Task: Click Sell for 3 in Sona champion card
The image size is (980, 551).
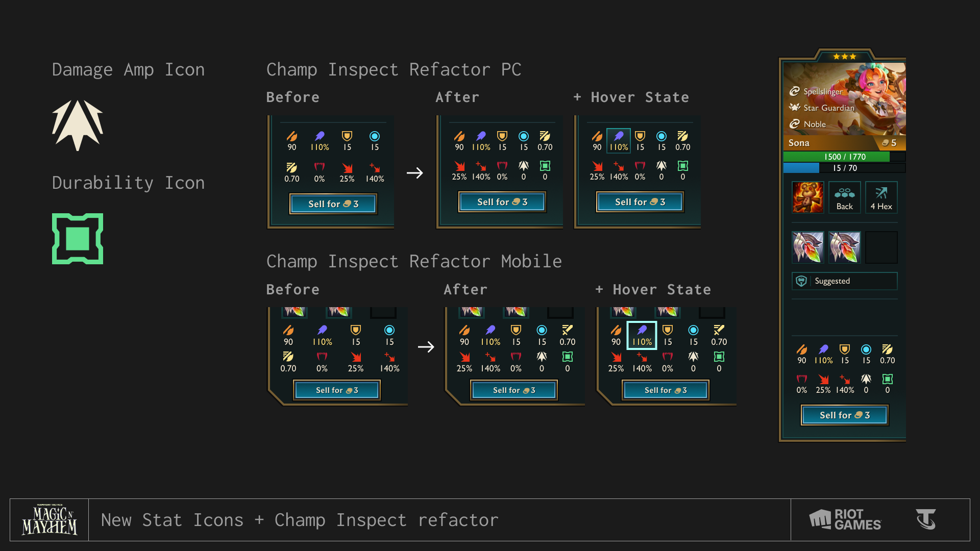Action: click(x=845, y=415)
